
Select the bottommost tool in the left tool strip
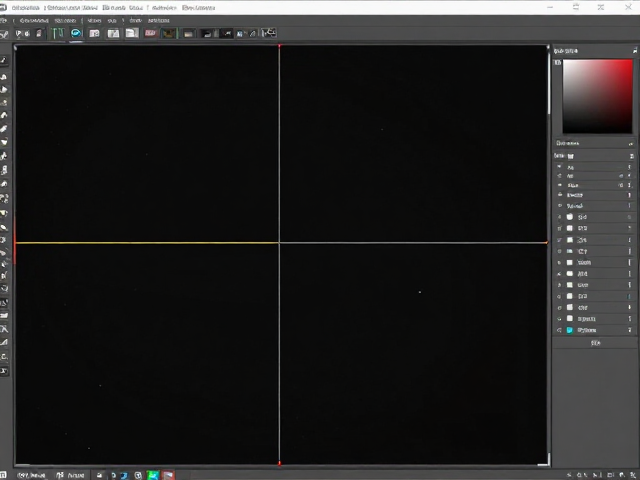pyautogui.click(x=4, y=371)
